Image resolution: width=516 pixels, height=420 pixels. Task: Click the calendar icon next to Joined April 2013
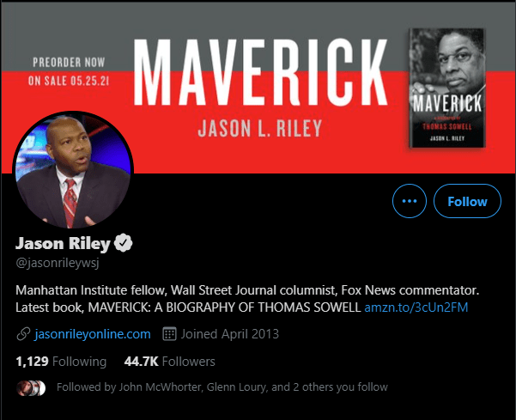[x=169, y=334]
